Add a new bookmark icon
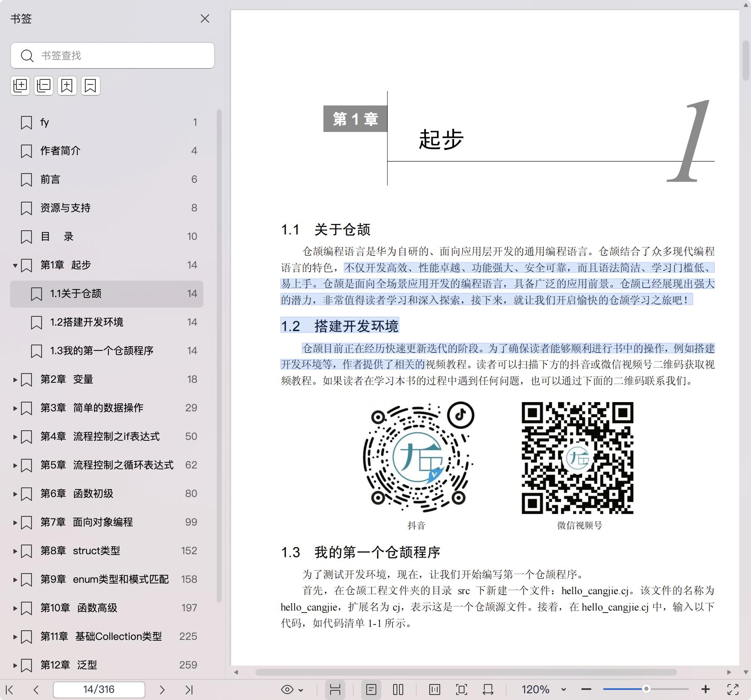 67,86
